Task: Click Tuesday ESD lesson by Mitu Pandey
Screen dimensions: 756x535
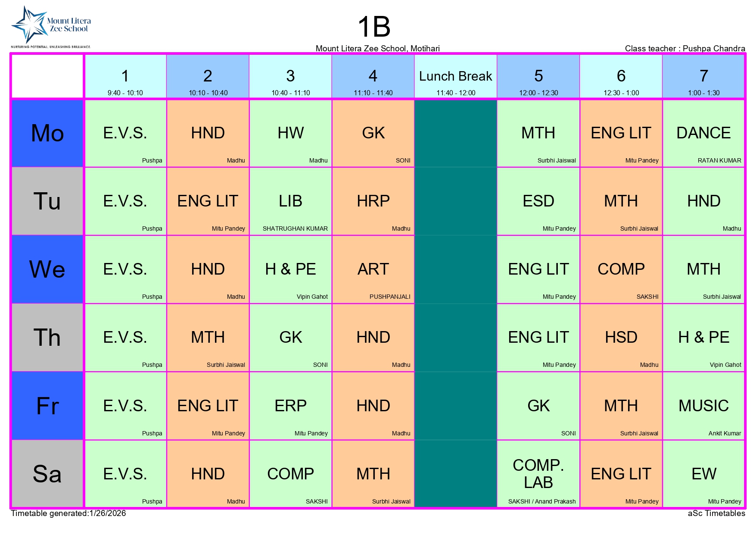Action: [x=538, y=201]
